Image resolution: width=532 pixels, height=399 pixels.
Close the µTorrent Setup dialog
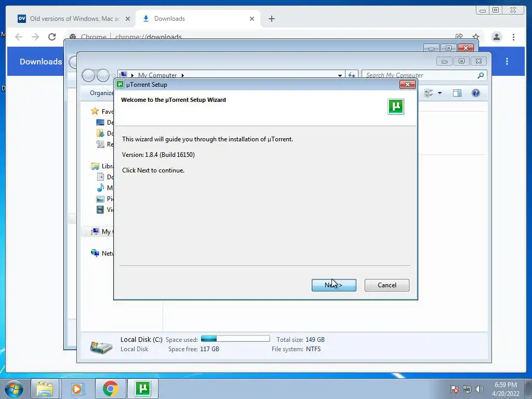[x=407, y=85]
